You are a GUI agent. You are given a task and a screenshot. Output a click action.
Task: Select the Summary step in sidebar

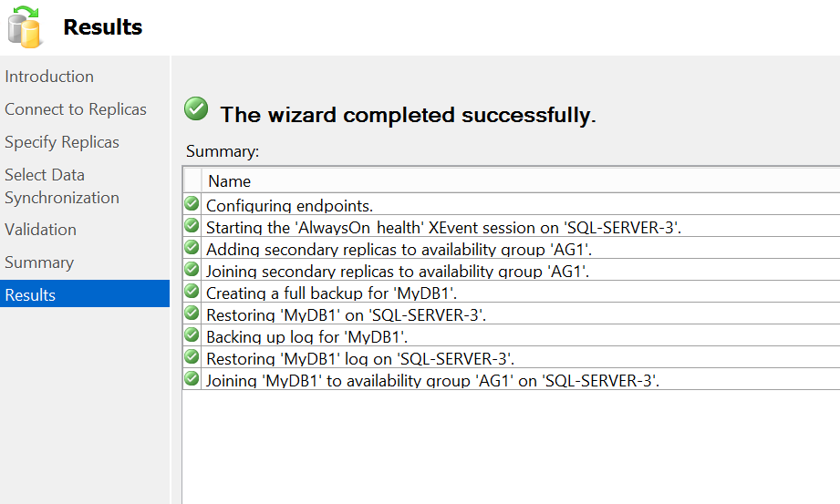pos(39,262)
